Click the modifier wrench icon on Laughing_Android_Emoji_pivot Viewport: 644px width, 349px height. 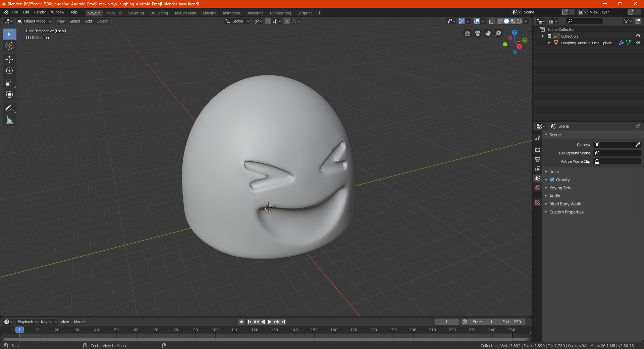coord(621,43)
